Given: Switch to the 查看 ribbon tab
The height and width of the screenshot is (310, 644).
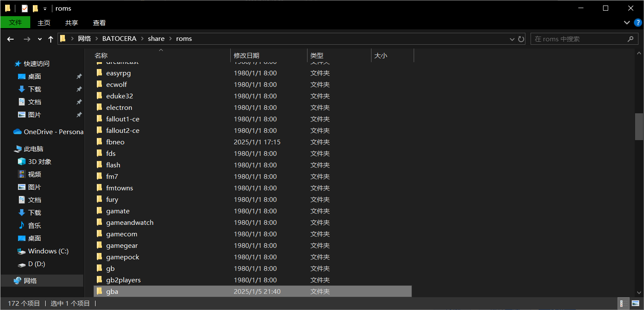Looking at the screenshot, I should tap(99, 23).
